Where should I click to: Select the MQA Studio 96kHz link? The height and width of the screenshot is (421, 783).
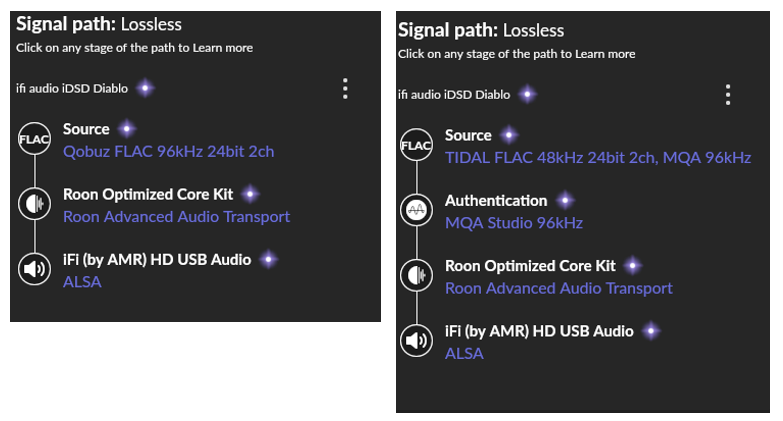click(x=514, y=223)
